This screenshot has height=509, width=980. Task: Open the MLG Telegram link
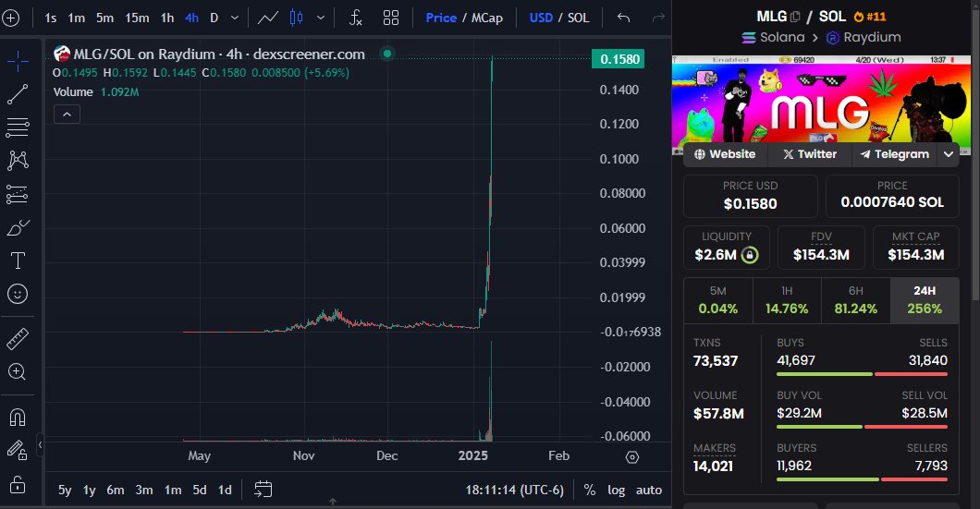[x=895, y=154]
